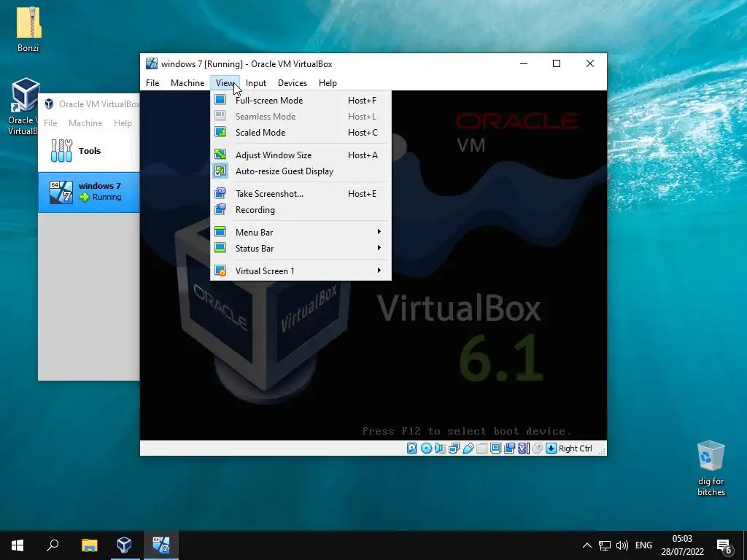
Task: Toggle Scaled Mode in the View menu
Action: pos(301,133)
